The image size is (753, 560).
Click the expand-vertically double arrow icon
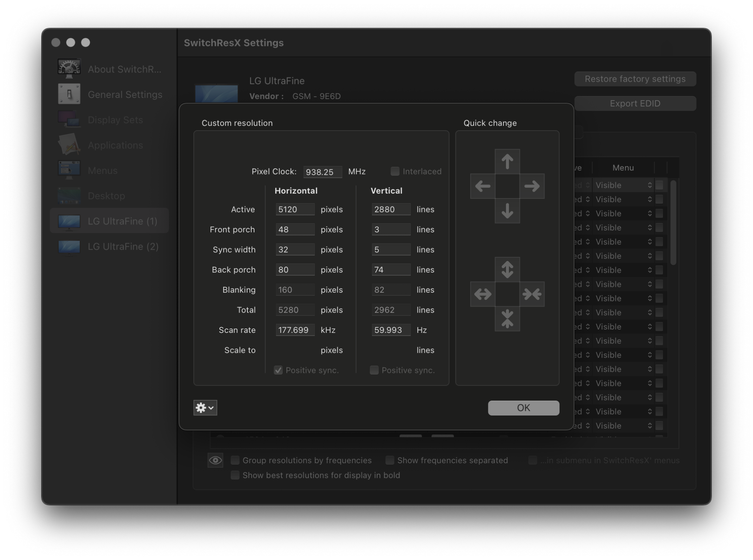[x=507, y=270]
